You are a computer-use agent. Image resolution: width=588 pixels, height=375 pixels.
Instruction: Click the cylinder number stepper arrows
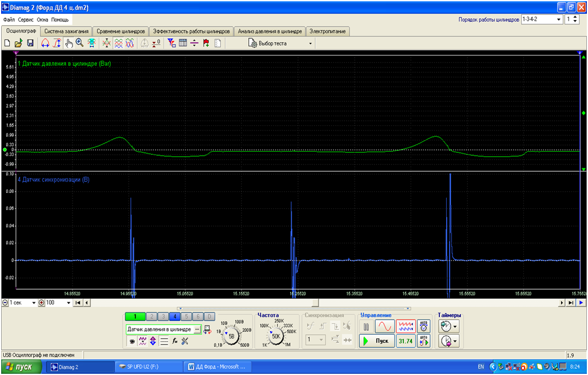(576, 19)
